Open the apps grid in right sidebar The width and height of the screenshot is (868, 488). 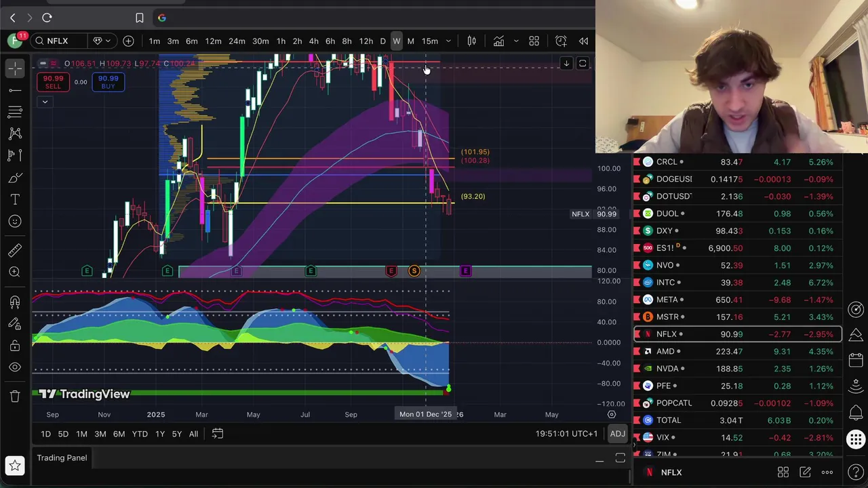click(x=856, y=439)
